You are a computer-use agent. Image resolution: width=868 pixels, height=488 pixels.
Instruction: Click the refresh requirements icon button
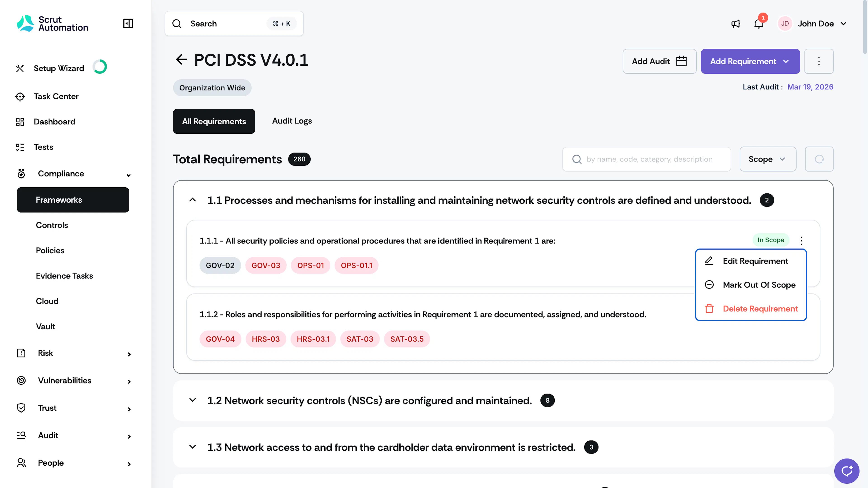[x=819, y=159]
